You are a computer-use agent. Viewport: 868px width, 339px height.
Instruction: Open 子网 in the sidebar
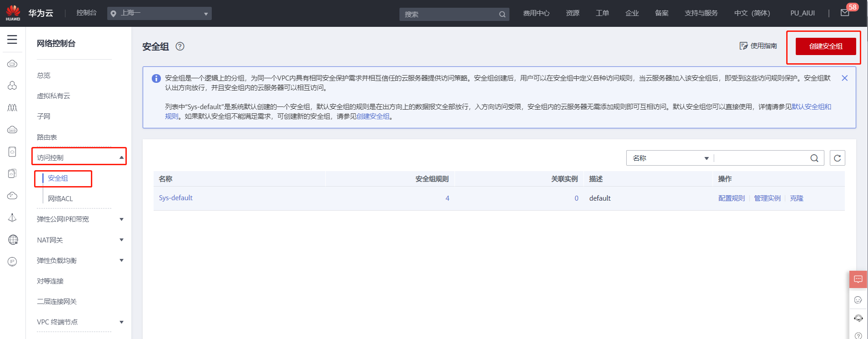(44, 116)
